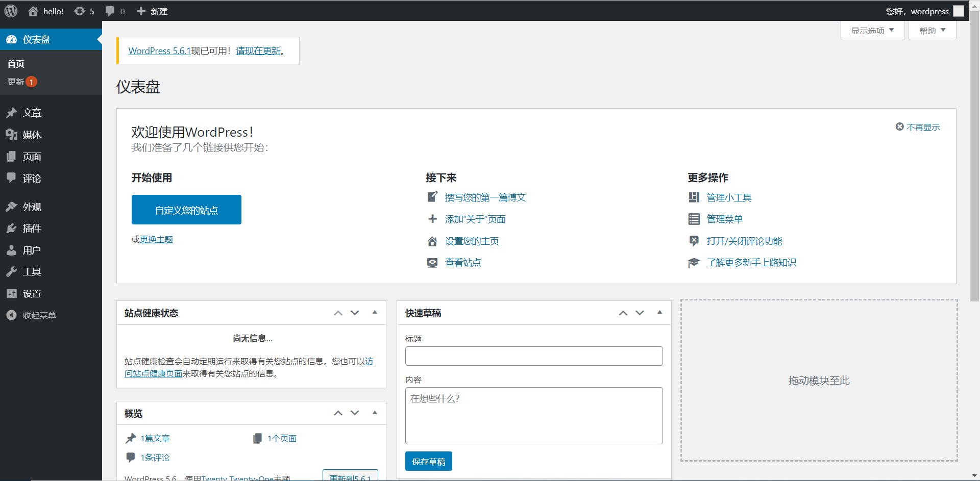
Task: Open the wordpress user avatar
Action: click(959, 11)
